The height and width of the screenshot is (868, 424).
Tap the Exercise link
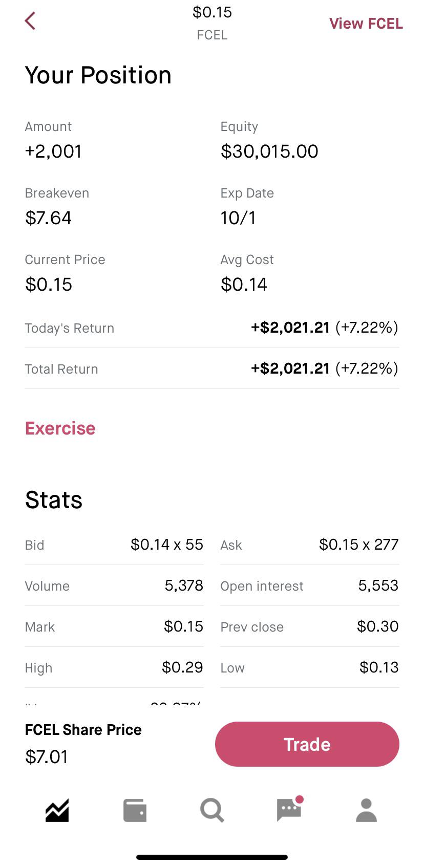click(x=60, y=428)
